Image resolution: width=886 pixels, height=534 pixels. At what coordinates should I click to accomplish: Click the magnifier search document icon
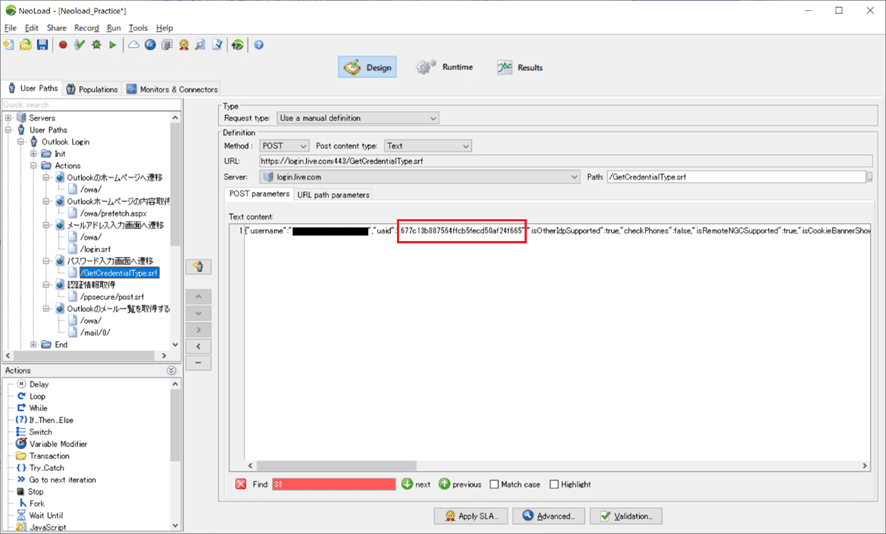click(200, 45)
